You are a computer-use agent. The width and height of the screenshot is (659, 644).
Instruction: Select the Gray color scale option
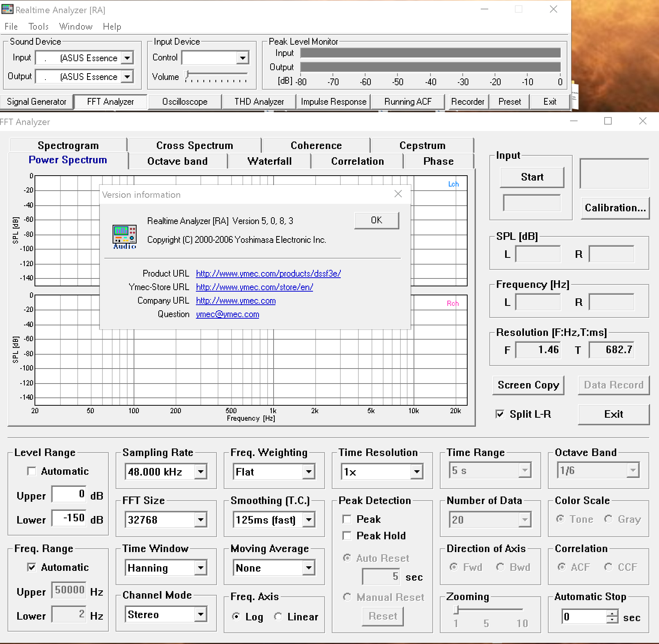[x=608, y=519]
